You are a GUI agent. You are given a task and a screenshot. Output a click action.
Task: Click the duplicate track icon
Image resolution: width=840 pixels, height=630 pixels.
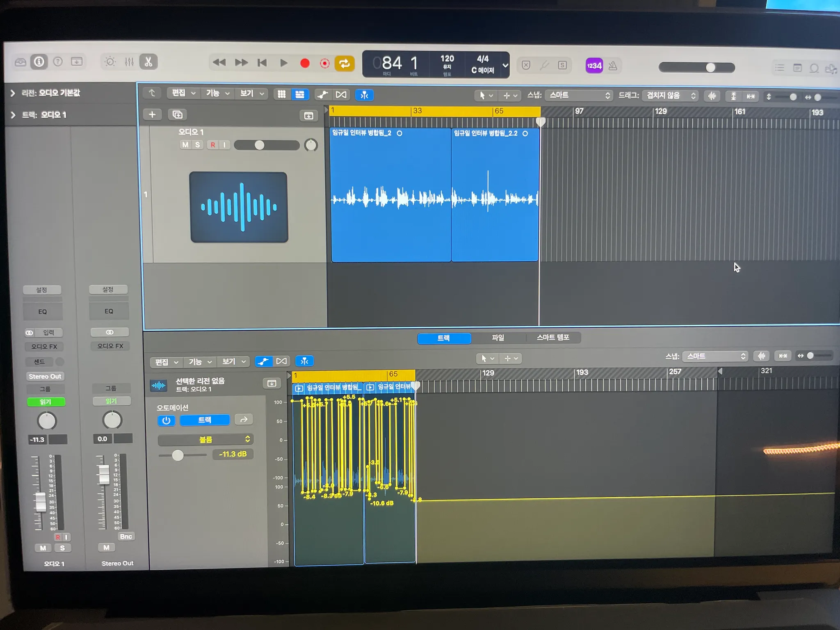click(x=177, y=114)
